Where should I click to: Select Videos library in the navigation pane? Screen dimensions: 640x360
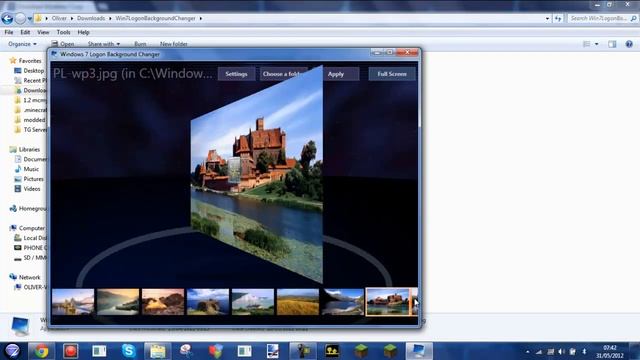tap(32, 189)
